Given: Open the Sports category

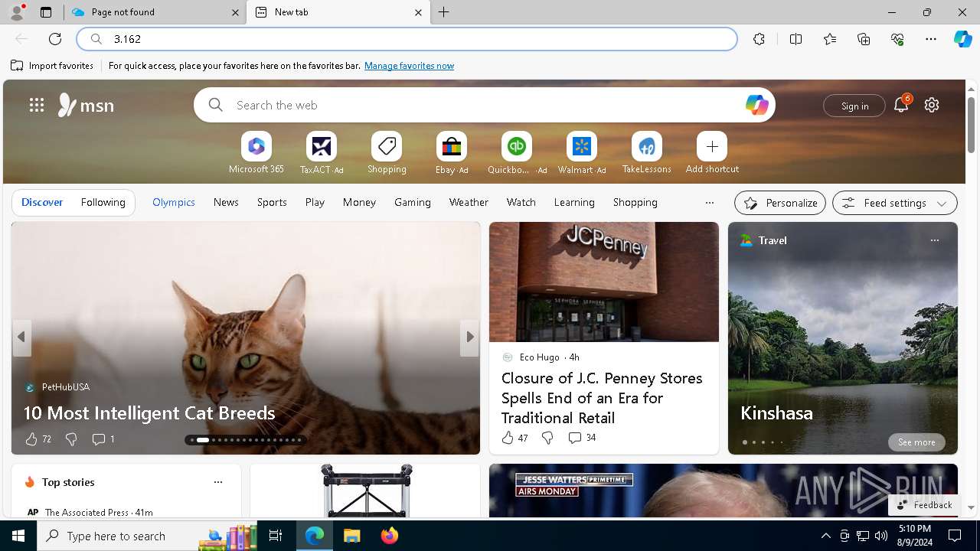Looking at the screenshot, I should tap(272, 202).
